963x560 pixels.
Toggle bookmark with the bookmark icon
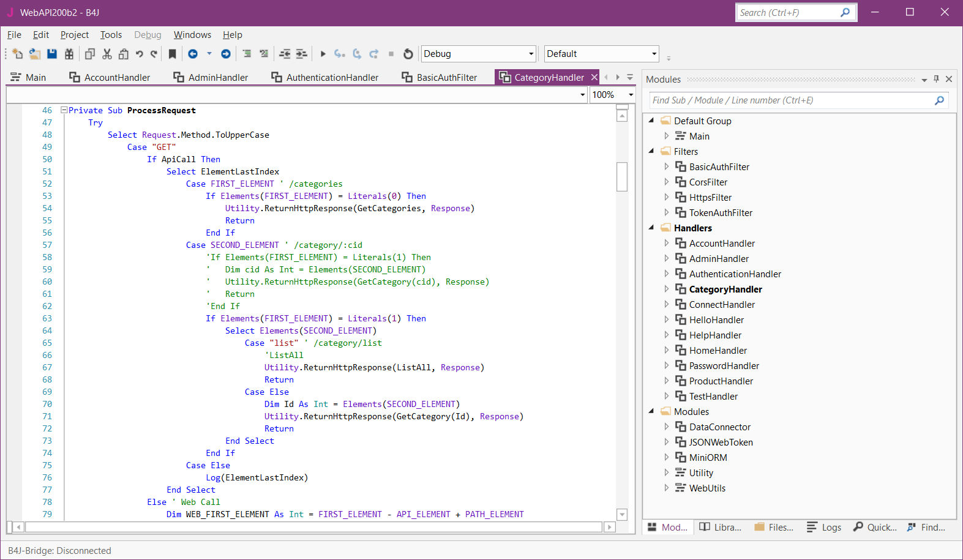(x=173, y=54)
